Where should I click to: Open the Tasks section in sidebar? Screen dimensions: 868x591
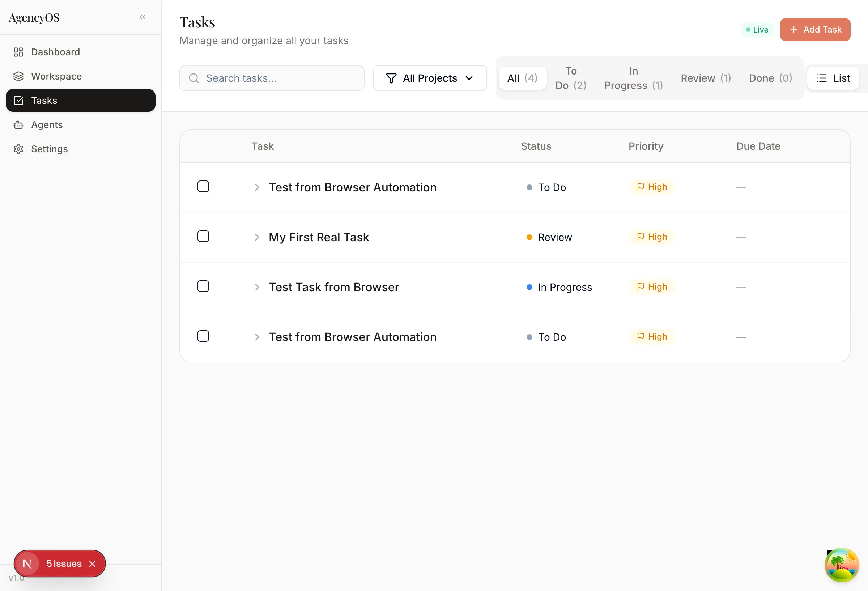pyautogui.click(x=44, y=101)
